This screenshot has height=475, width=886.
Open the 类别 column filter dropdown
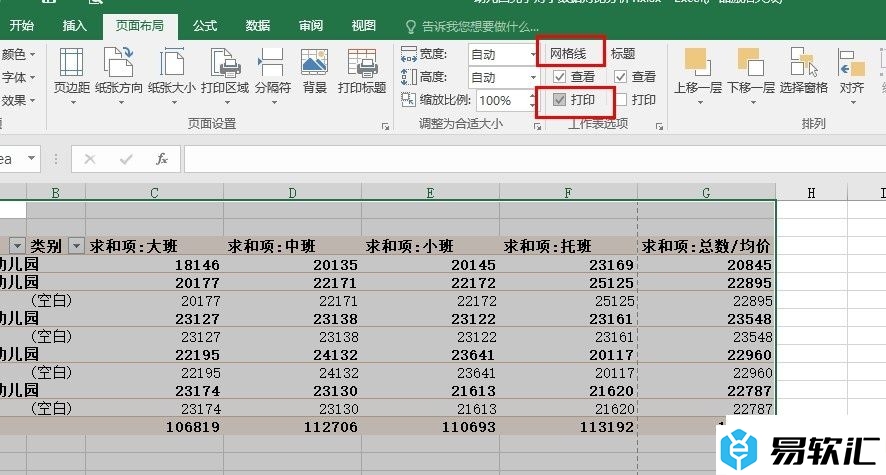[76, 246]
